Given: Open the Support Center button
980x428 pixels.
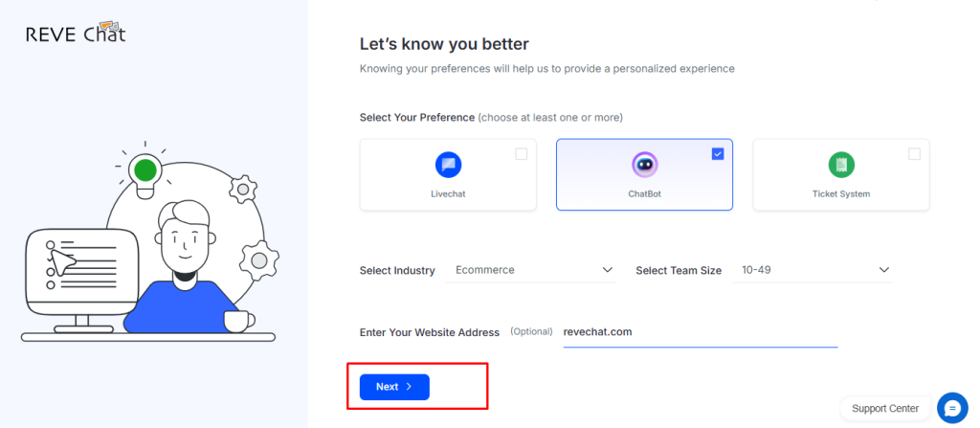Looking at the screenshot, I should click(885, 409).
